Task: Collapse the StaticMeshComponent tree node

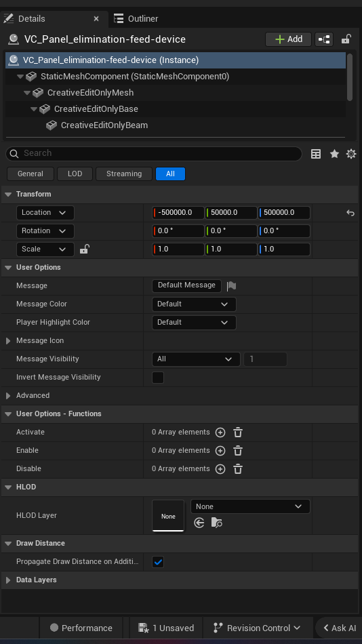Action: (x=20, y=77)
